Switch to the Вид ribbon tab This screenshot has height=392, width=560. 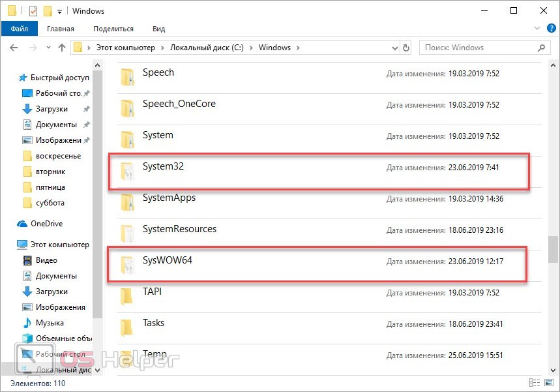158,29
